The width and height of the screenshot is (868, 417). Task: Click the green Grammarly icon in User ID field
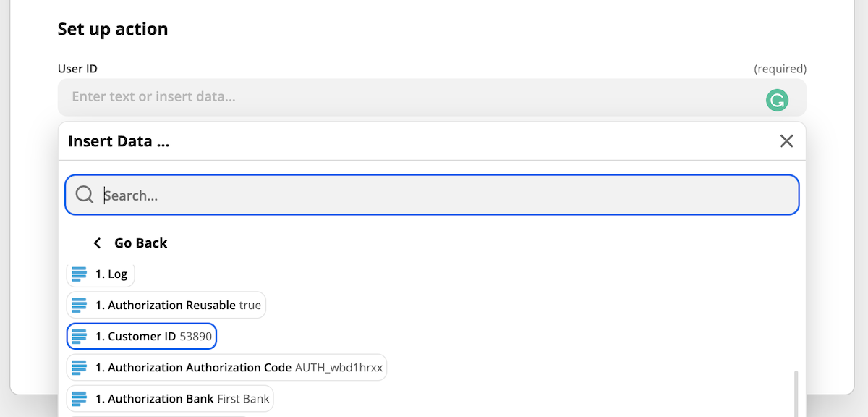coord(777,101)
